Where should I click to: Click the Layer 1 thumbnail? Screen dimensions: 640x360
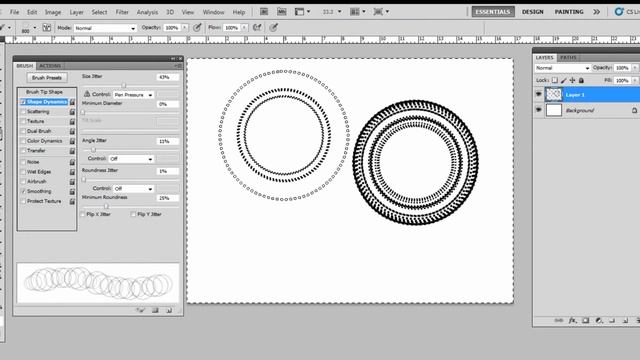coord(554,95)
